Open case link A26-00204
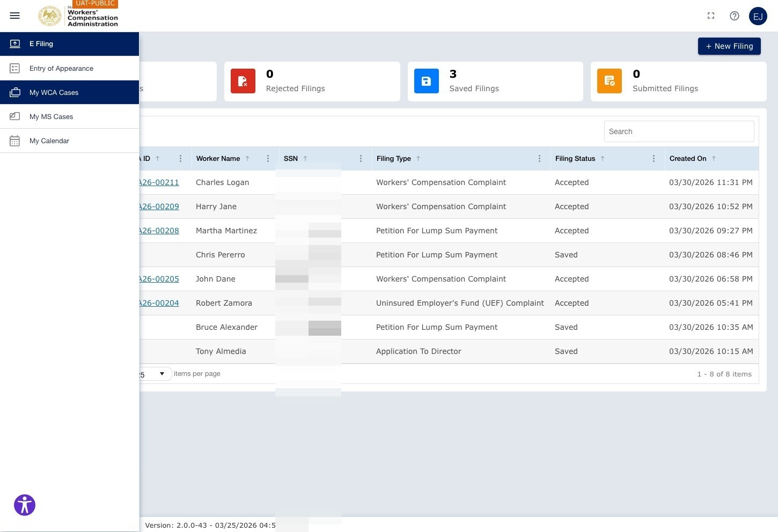 coord(159,303)
